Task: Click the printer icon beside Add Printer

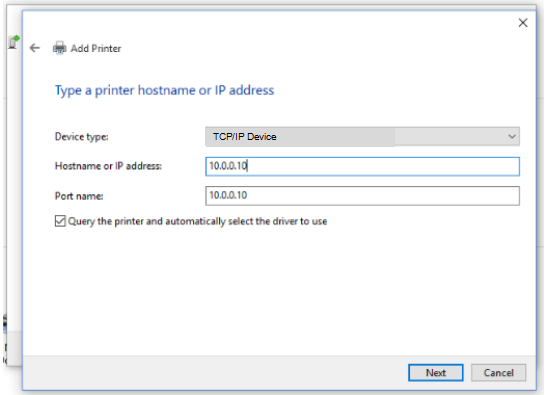Action: [x=59, y=48]
